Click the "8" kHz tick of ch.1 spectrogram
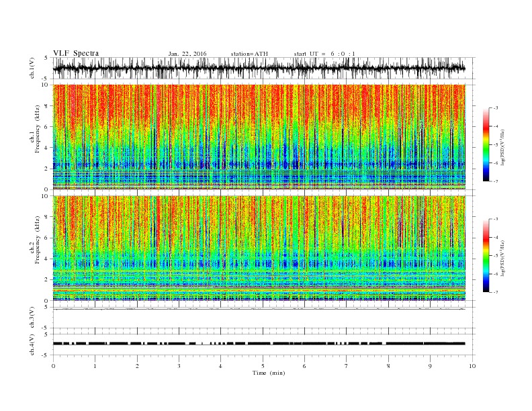This screenshot has width=532, height=411. pos(47,106)
